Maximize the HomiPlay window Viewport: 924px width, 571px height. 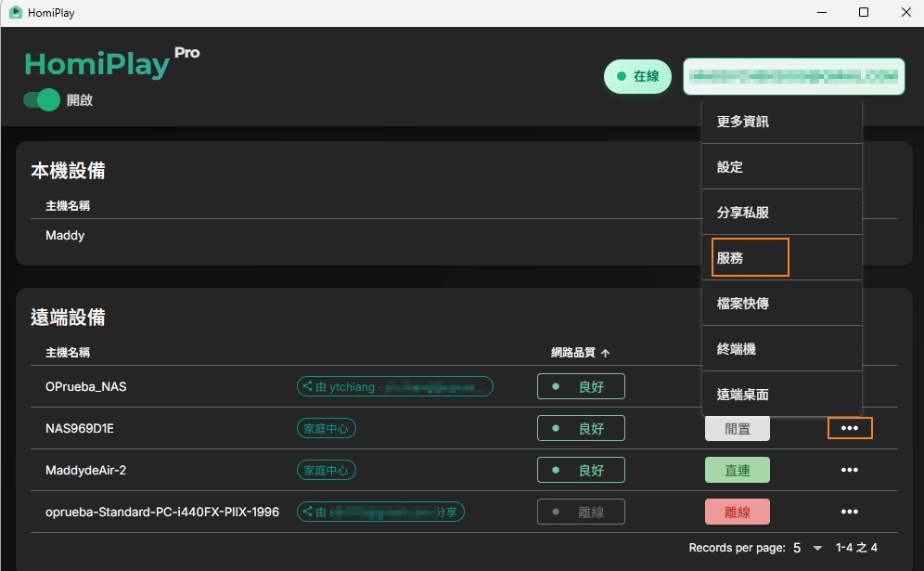point(864,12)
